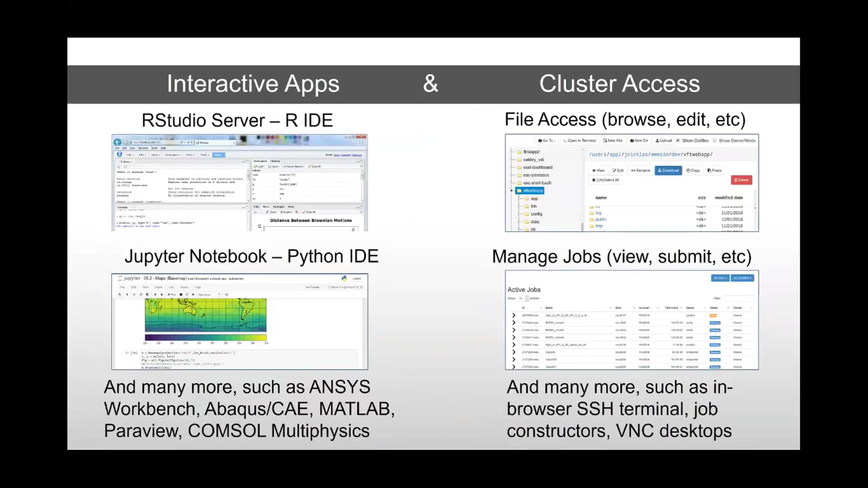Click the Go To button in file browser

[546, 140]
